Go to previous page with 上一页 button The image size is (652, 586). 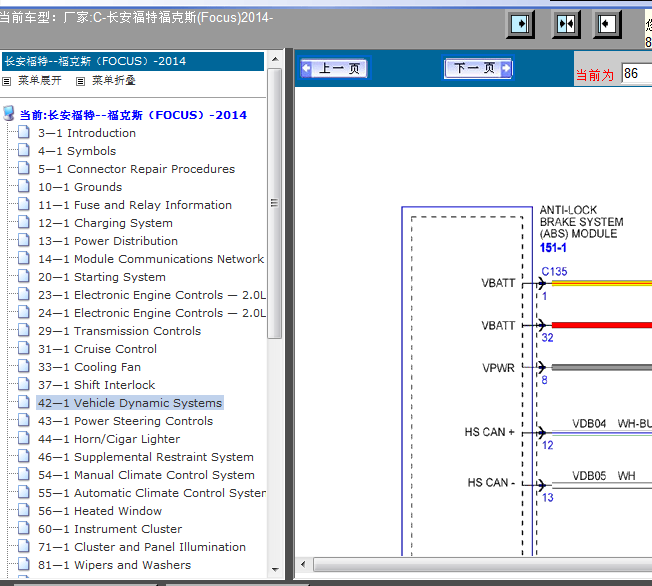point(334,68)
